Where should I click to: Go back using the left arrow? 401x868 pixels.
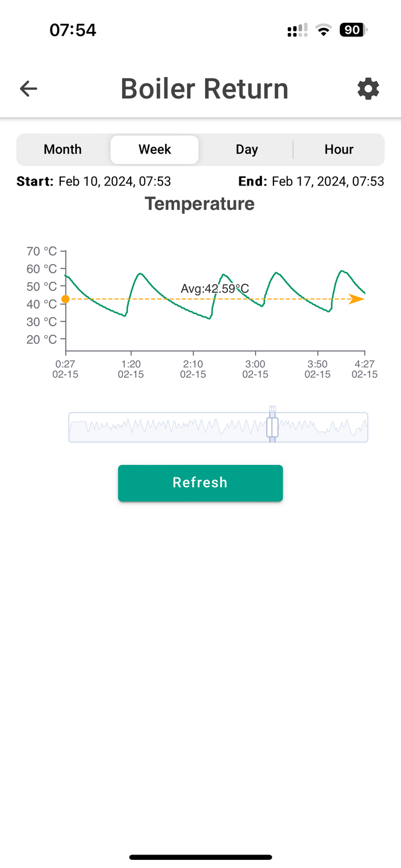pos(28,88)
